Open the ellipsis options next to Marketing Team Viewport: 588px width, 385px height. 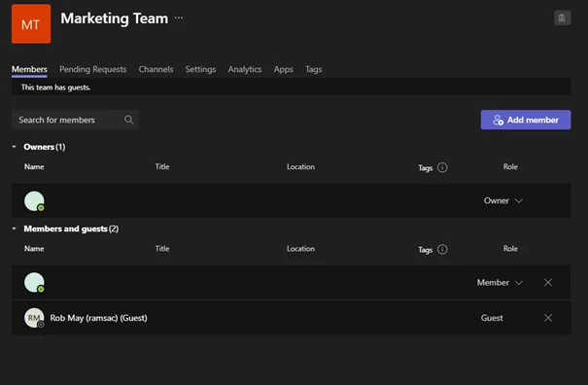click(x=179, y=17)
